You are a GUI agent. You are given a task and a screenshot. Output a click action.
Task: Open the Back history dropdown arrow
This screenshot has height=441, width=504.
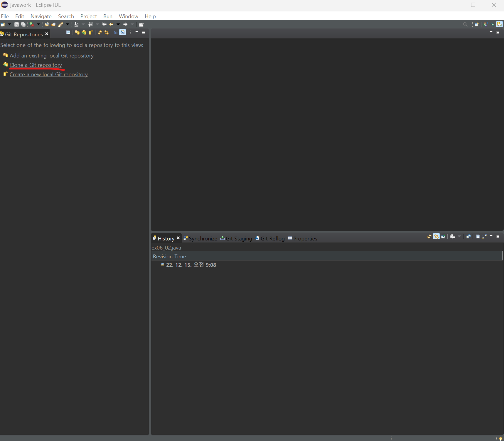tap(118, 24)
